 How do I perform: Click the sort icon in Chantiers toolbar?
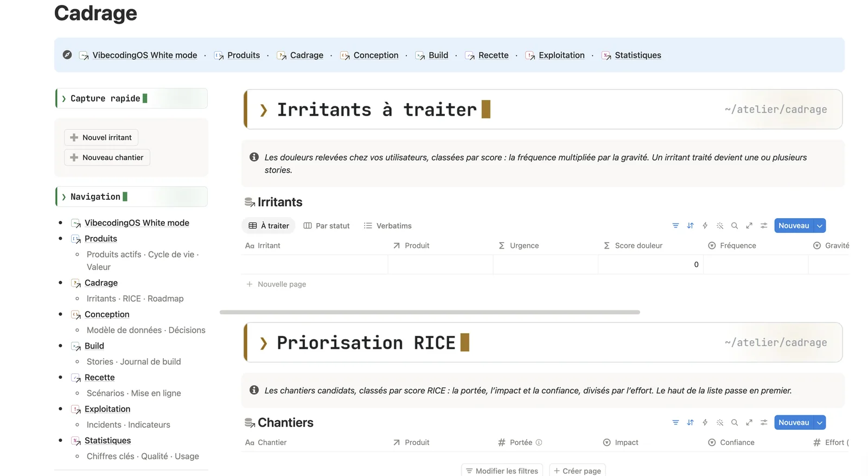pos(690,423)
